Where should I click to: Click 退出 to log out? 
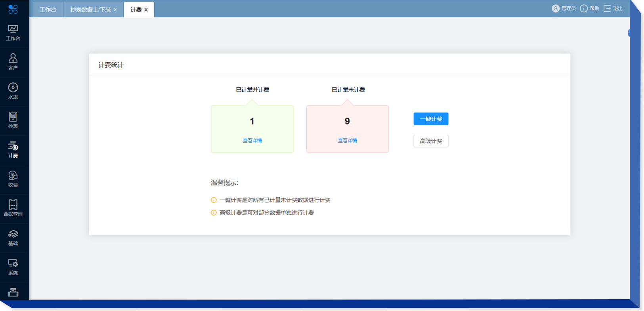coord(613,8)
